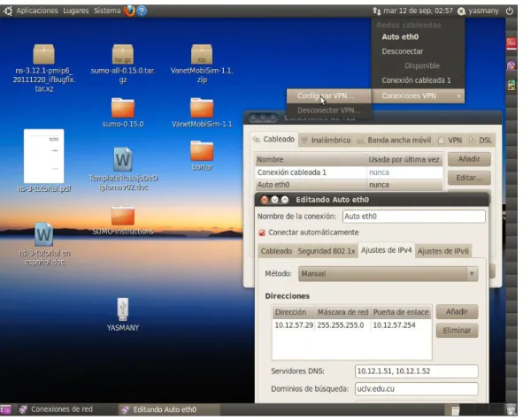Click the Ubuntu logo in top panel
This screenshot has width=523, height=420.
tap(8, 11)
